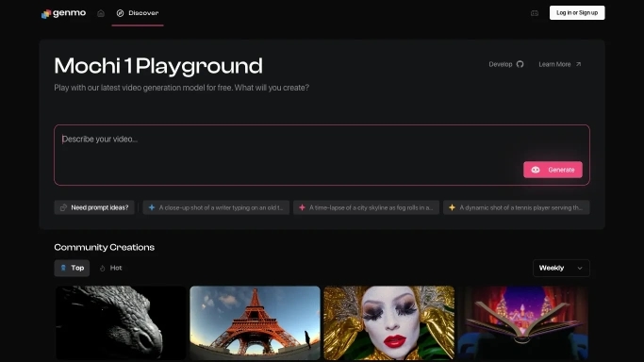Click the genmo logo
The image size is (644, 362).
point(64,13)
